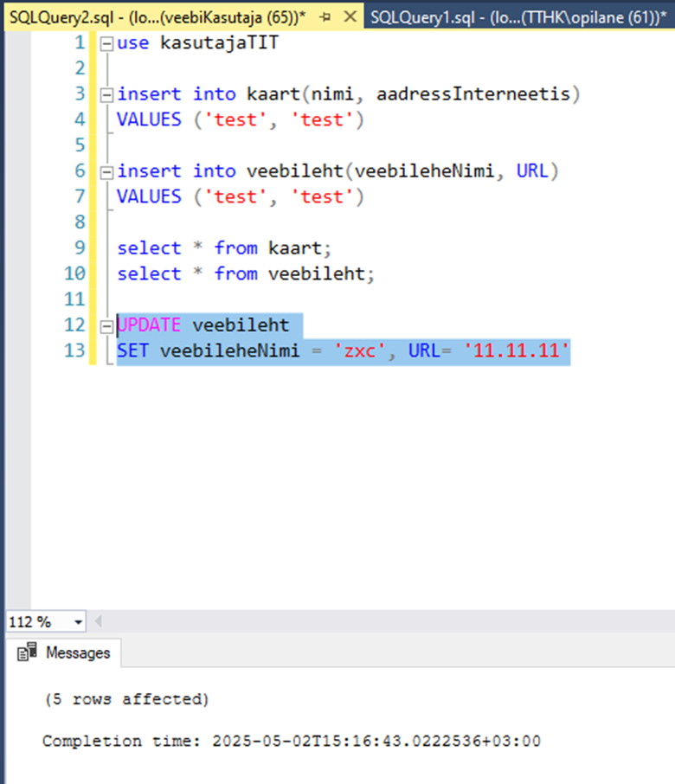Viewport: 675px width, 784px height.
Task: Click line number 9 in gutter
Action: 77,248
